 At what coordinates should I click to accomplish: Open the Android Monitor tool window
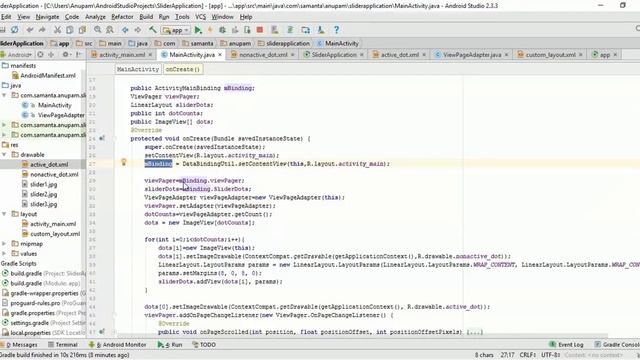point(118,345)
